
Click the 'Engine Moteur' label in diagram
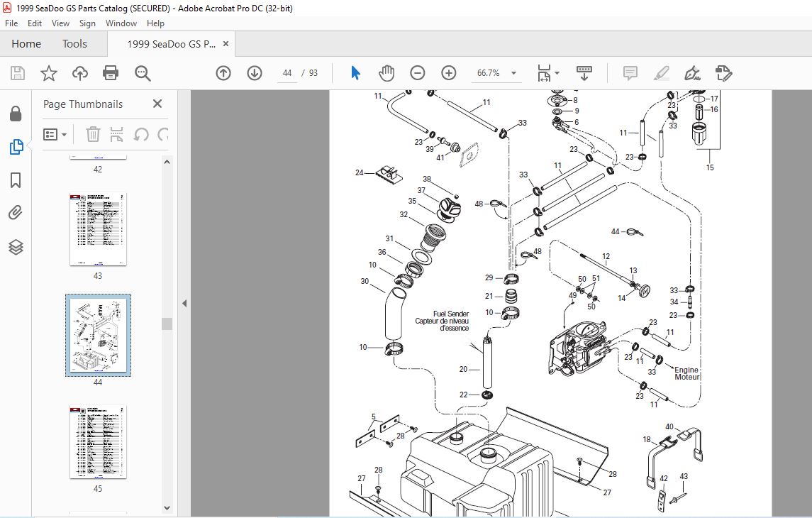coord(686,373)
